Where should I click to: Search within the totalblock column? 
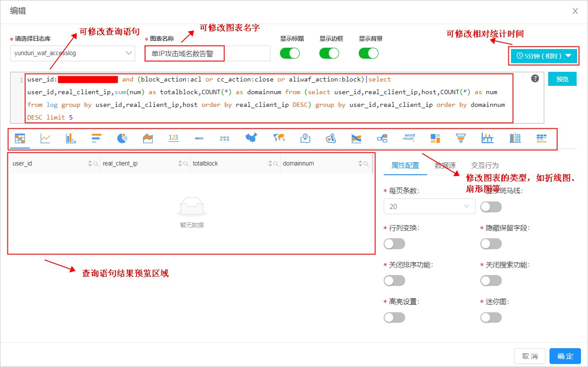coord(276,164)
